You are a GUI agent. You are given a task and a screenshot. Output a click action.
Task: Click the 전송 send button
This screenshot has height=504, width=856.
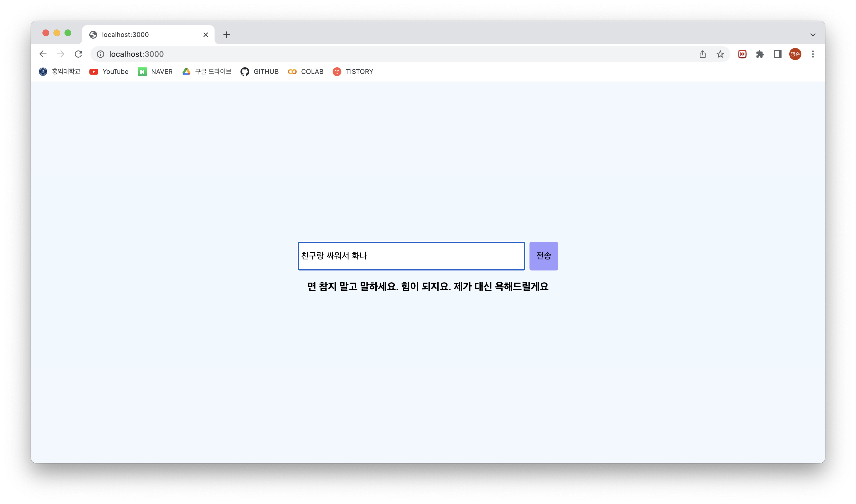544,256
